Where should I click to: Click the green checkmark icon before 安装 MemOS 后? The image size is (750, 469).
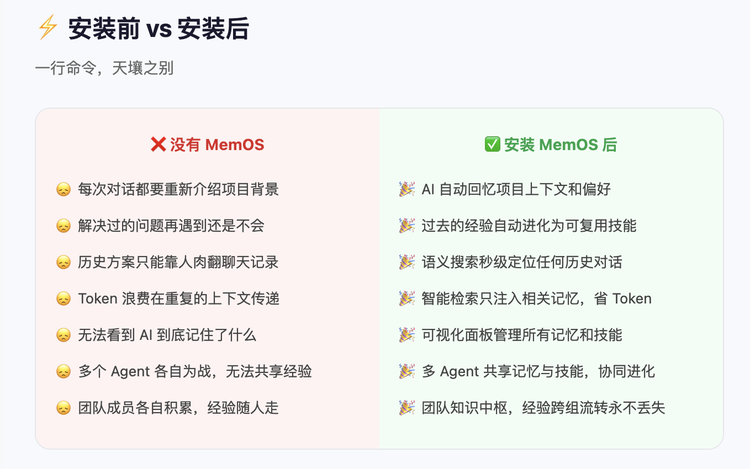pyautogui.click(x=492, y=145)
